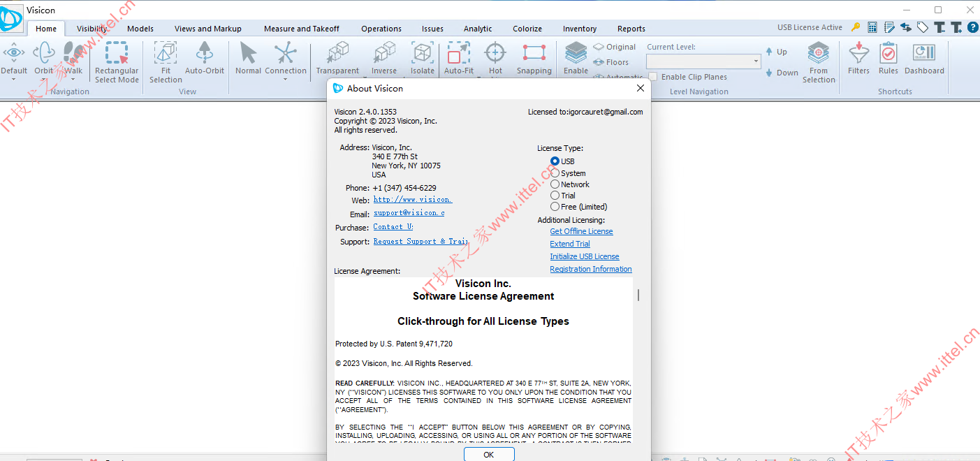Screen dimensions: 980x461
Task: Click the Extend Trial link
Action: click(570, 244)
